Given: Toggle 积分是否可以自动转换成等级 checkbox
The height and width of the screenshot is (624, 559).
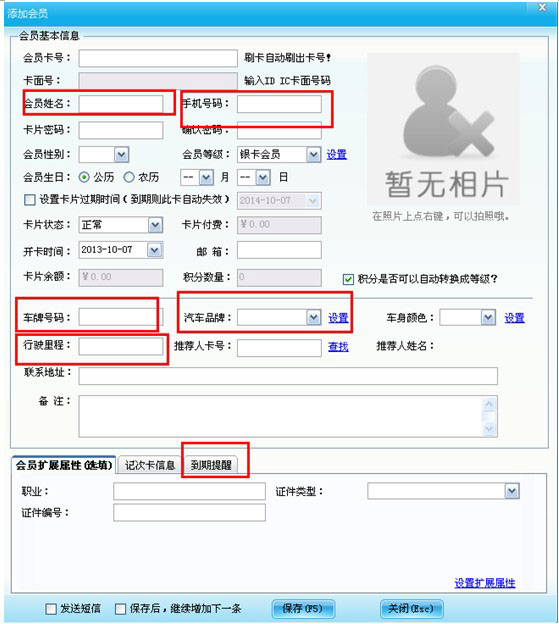Looking at the screenshot, I should point(348,279).
